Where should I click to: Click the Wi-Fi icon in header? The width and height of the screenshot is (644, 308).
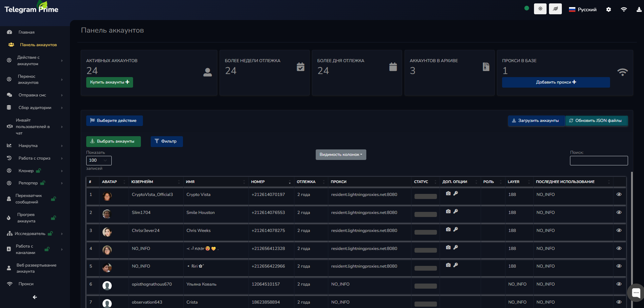624,10
